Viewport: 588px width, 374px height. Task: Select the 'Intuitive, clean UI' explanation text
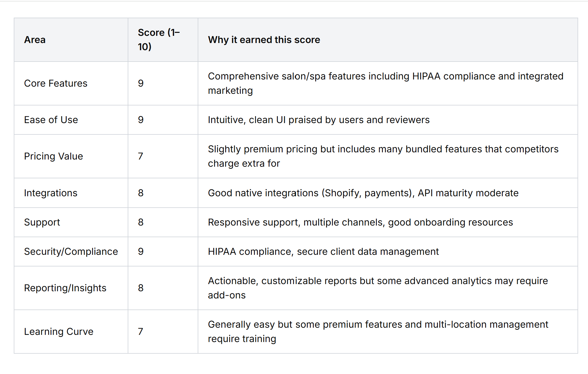coord(319,120)
